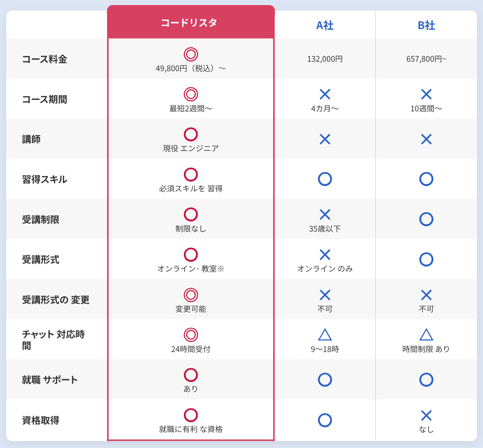Click the double-circle icon above 最短2週間〜
Image resolution: width=483 pixels, height=448 pixels.
pos(191,94)
